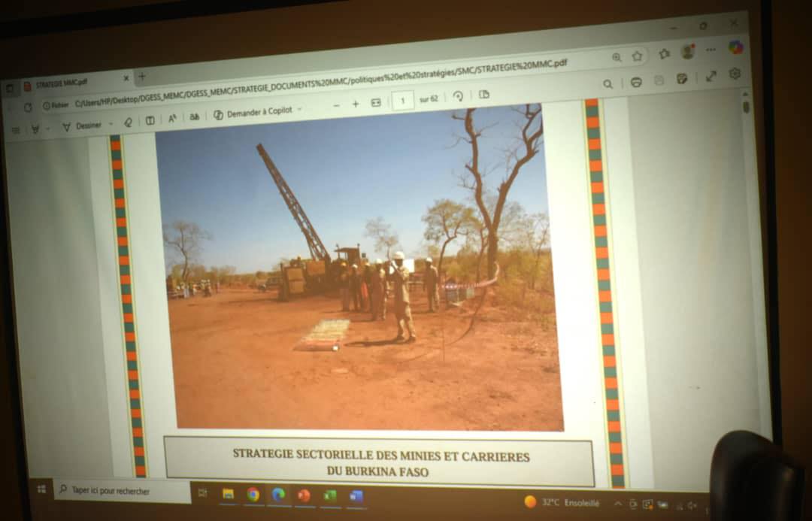Click the zoom out minus button
Screen dimensions: 812x521
(x=336, y=105)
